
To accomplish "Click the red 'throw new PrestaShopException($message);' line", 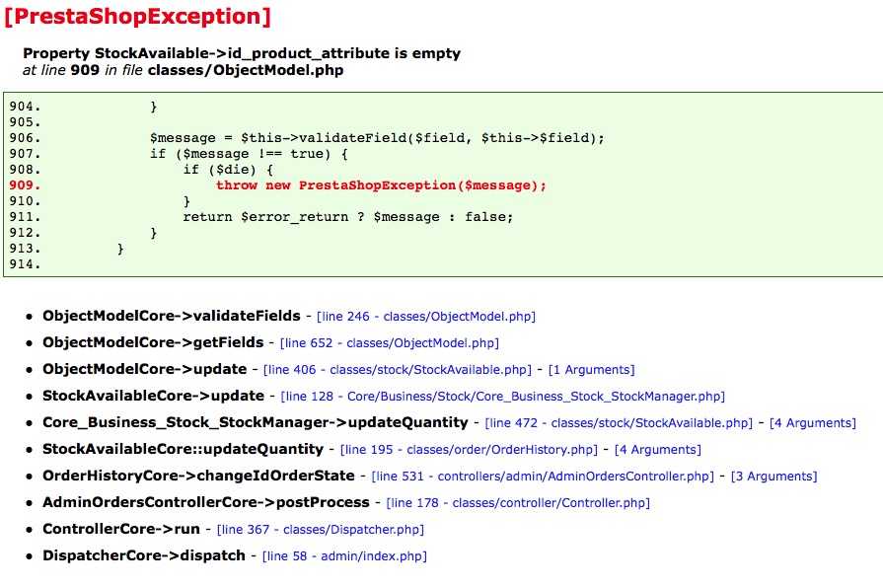I will (381, 185).
